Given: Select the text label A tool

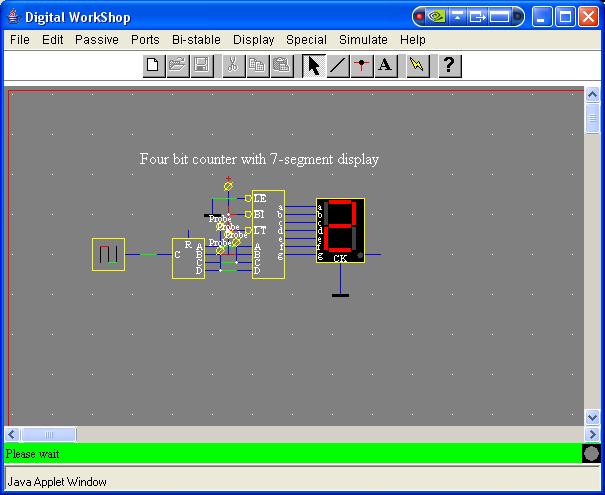Looking at the screenshot, I should (x=386, y=66).
